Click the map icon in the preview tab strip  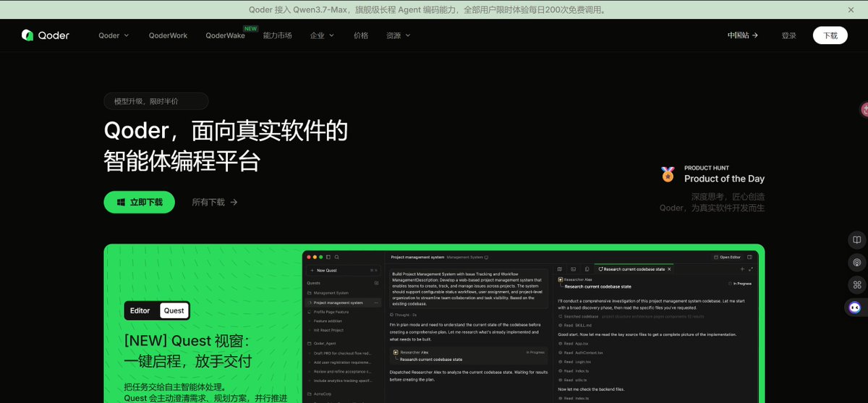click(559, 268)
